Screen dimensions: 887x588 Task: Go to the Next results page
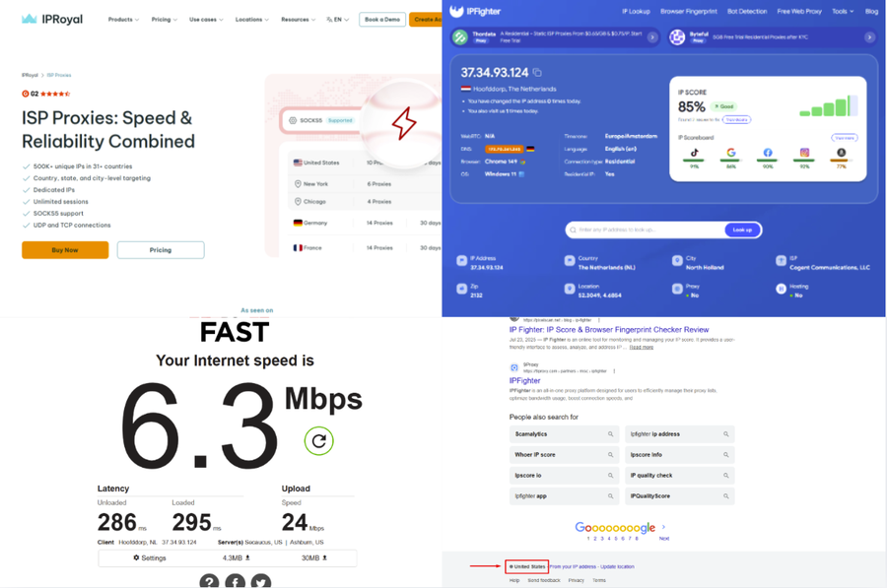click(x=664, y=538)
